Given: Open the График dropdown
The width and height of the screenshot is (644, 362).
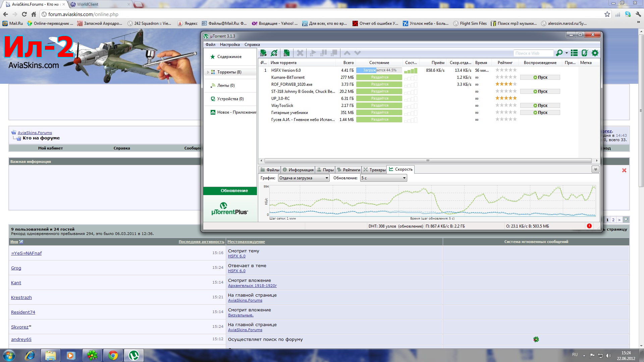Looking at the screenshot, I should click(304, 178).
